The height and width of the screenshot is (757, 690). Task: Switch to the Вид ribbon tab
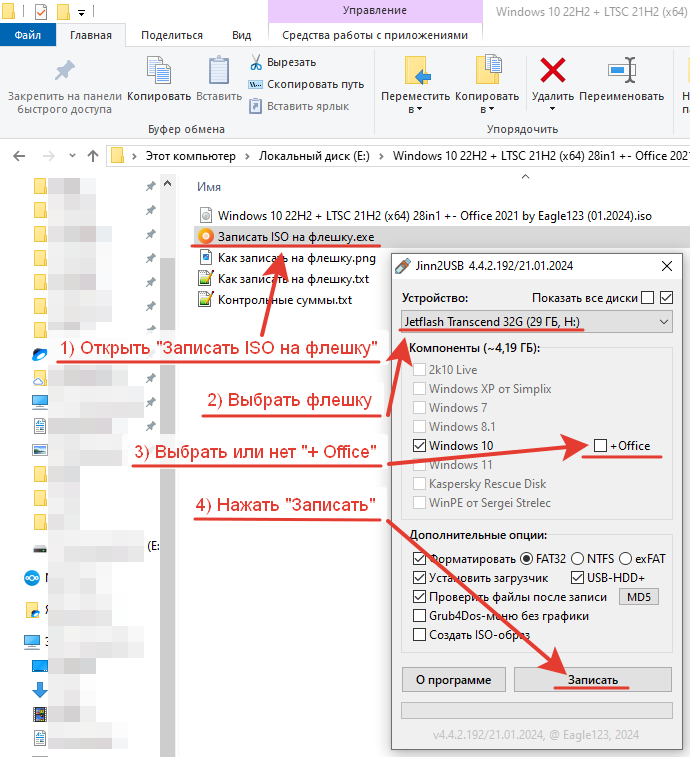[241, 35]
